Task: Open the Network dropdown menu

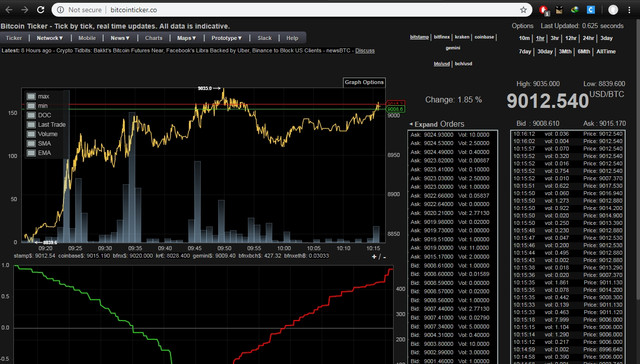Action: pos(50,38)
